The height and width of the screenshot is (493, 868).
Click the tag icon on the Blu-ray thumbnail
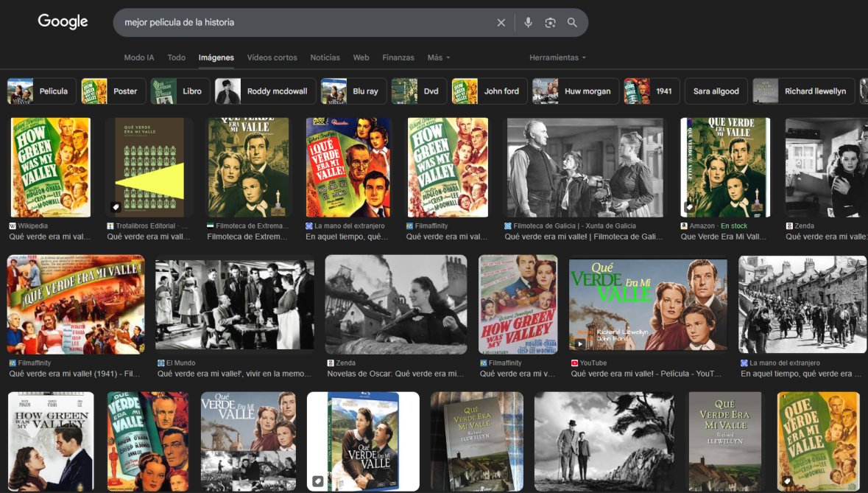click(318, 480)
